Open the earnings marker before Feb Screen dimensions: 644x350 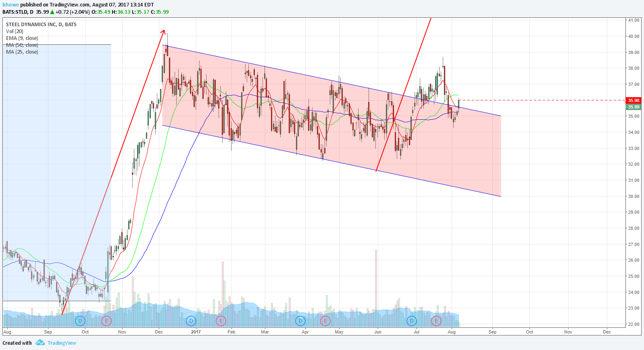(221, 321)
